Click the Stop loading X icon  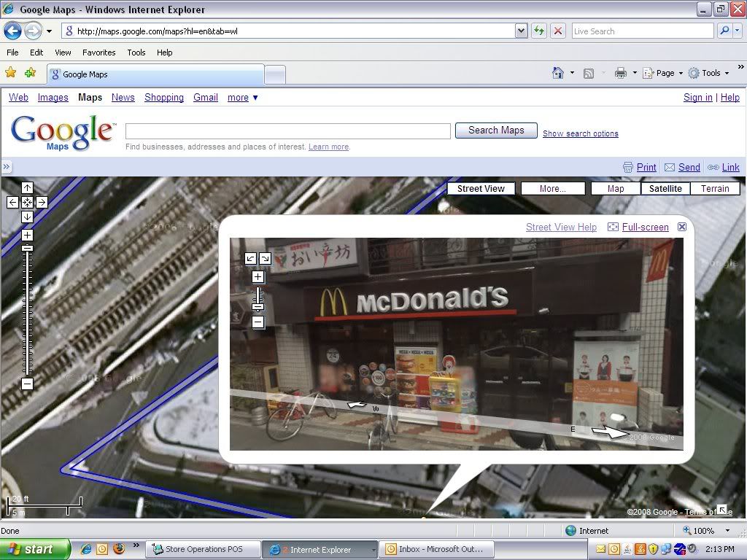point(558,31)
